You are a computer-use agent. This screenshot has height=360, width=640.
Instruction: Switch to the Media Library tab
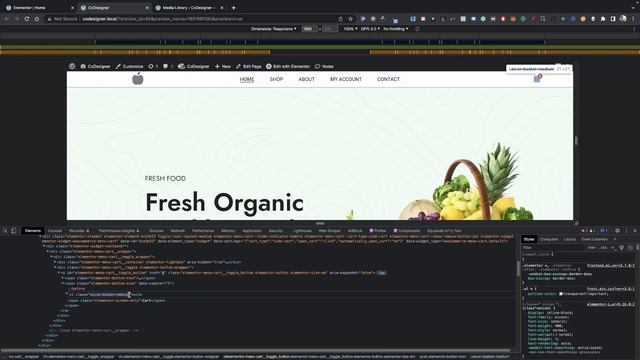pyautogui.click(x=190, y=7)
